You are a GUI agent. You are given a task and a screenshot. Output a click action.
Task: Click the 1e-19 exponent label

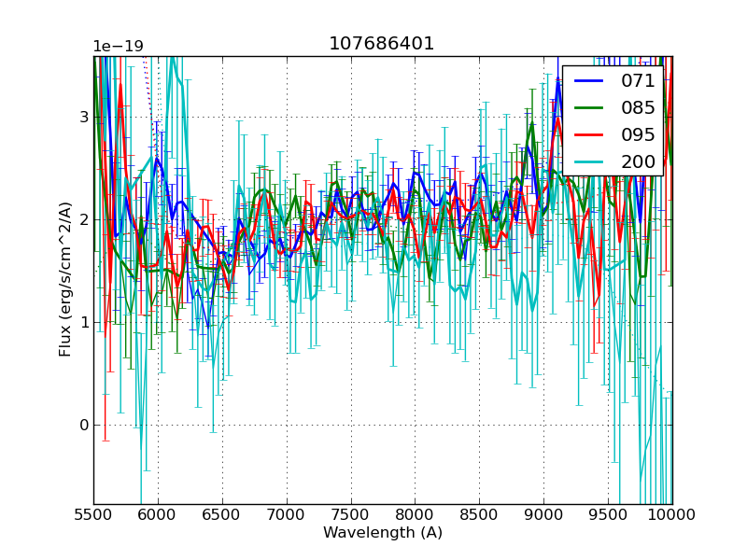tap(118, 47)
